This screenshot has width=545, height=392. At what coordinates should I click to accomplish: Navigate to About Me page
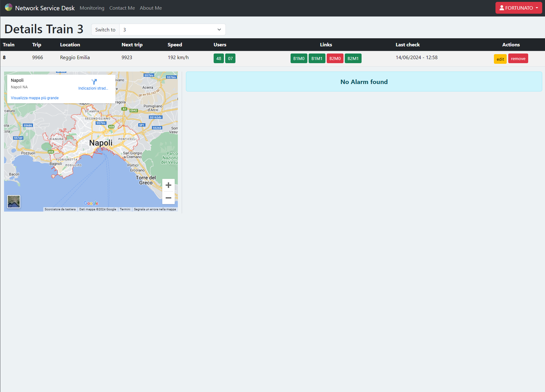point(151,8)
